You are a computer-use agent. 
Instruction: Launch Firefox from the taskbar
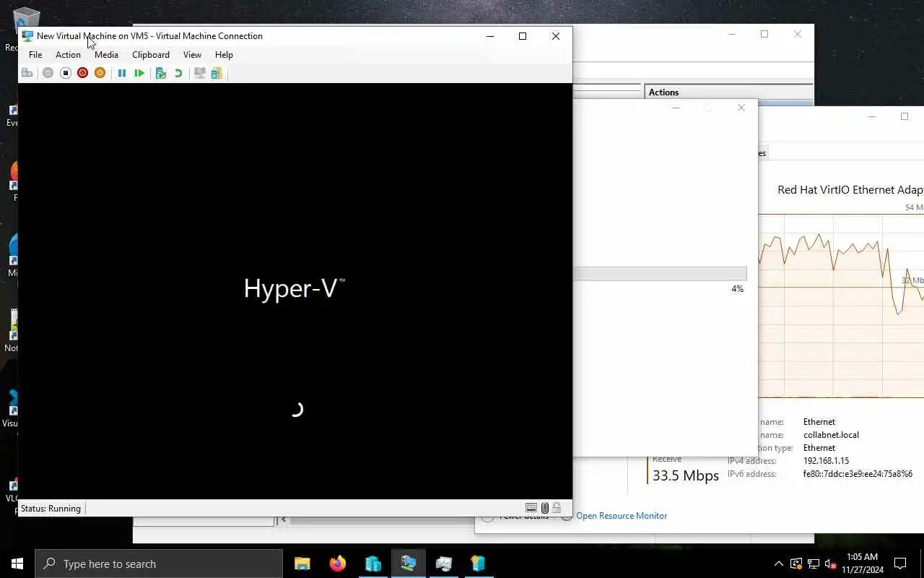[x=337, y=564]
